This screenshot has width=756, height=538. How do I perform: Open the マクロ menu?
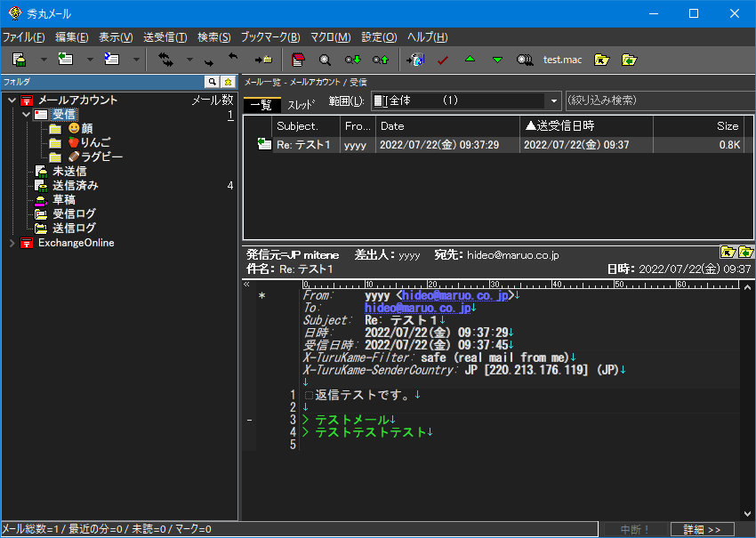[331, 36]
